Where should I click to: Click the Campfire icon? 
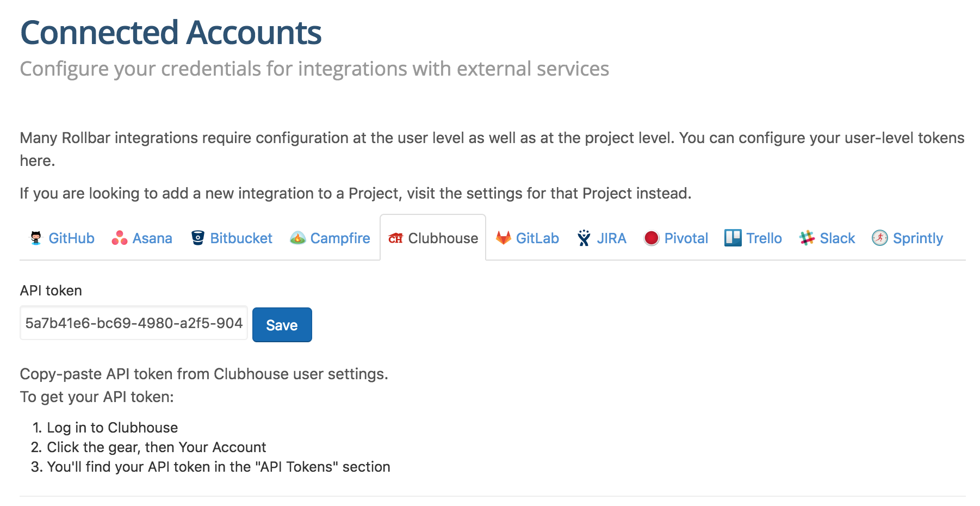click(x=297, y=238)
